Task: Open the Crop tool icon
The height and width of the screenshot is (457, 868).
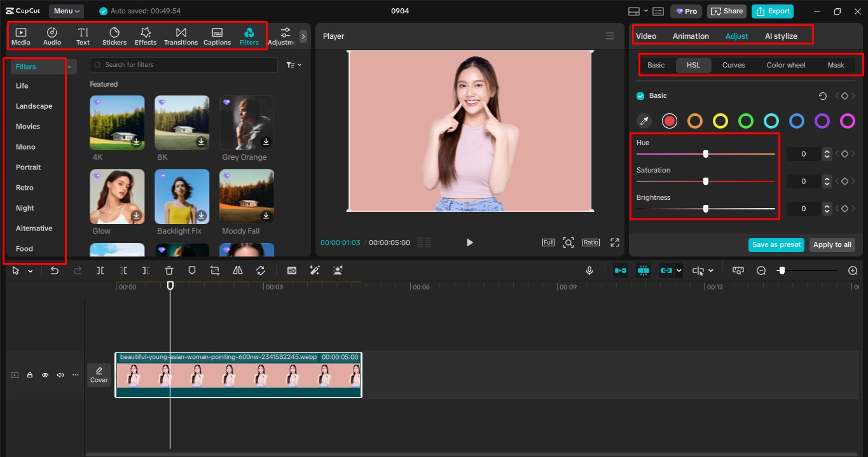Action: click(x=214, y=270)
